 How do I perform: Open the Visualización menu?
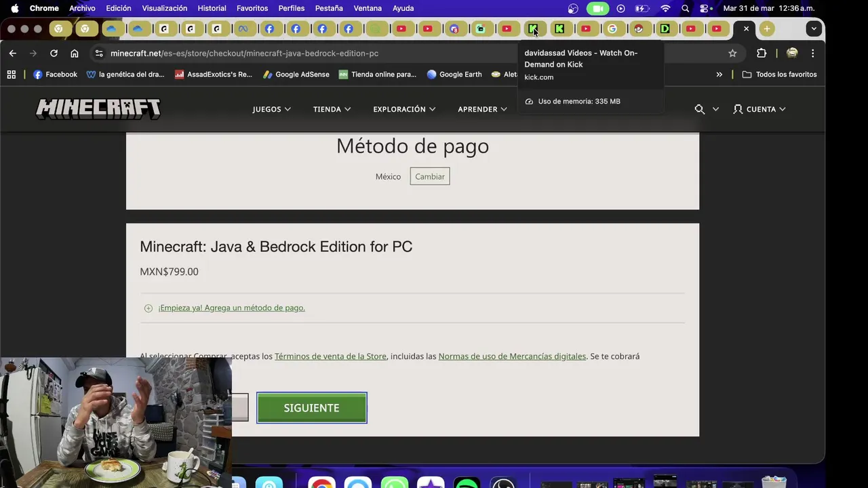tap(164, 8)
